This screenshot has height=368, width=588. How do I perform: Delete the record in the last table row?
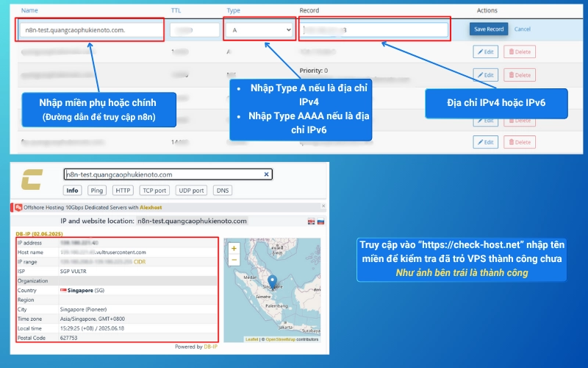(520, 142)
